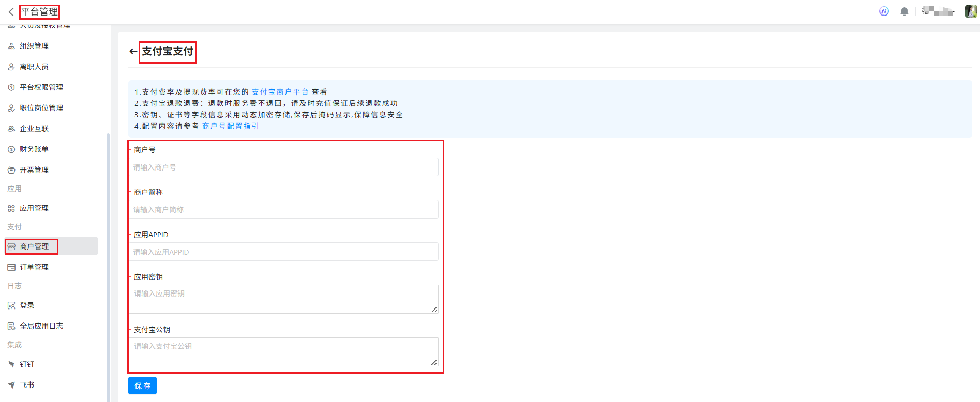Click the back chevron next to 平台管理
The height and width of the screenshot is (402, 980).
[x=11, y=12]
